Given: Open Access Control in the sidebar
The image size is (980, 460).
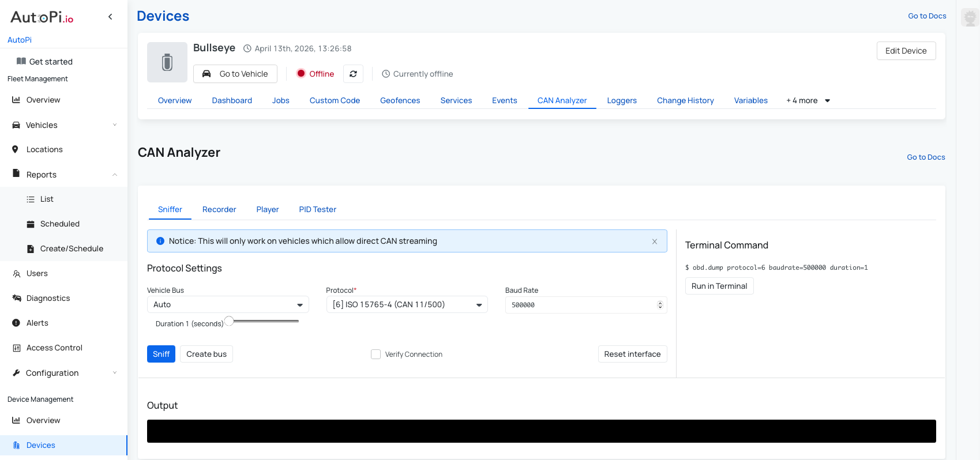Looking at the screenshot, I should 54,348.
